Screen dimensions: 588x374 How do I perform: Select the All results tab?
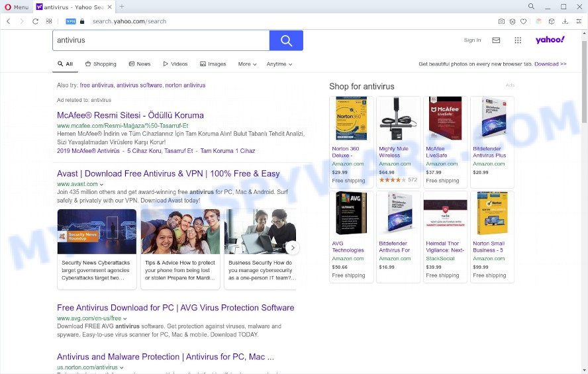click(x=66, y=64)
